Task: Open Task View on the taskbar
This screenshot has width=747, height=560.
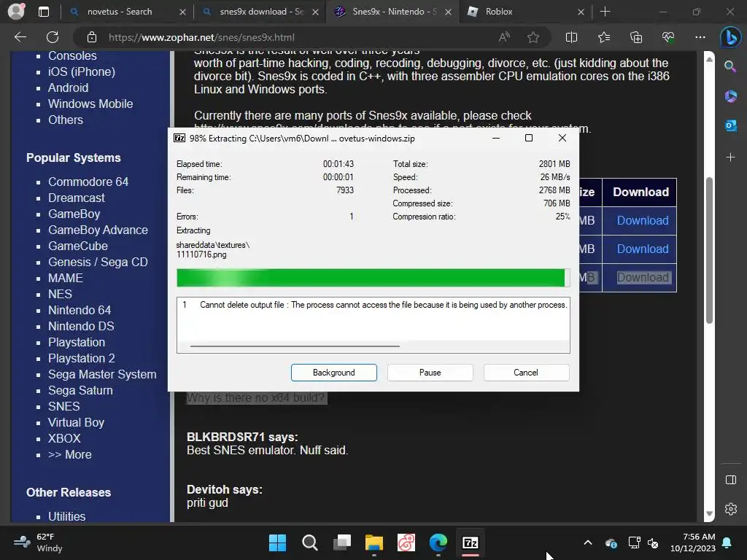Action: tap(342, 542)
